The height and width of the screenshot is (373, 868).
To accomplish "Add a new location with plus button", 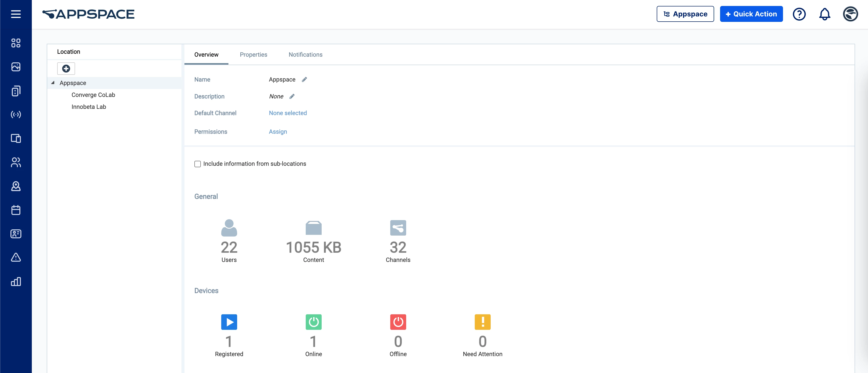I will (x=66, y=68).
